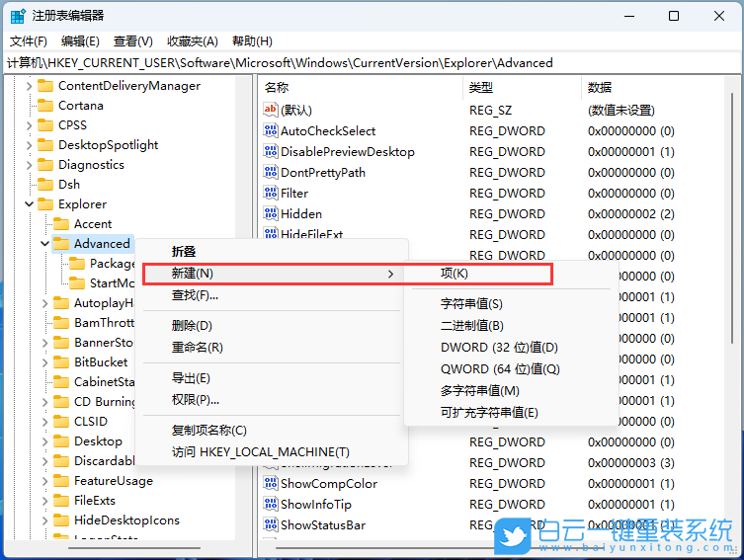Click the Explorer folder icon
744x560 pixels.
pyautogui.click(x=45, y=204)
